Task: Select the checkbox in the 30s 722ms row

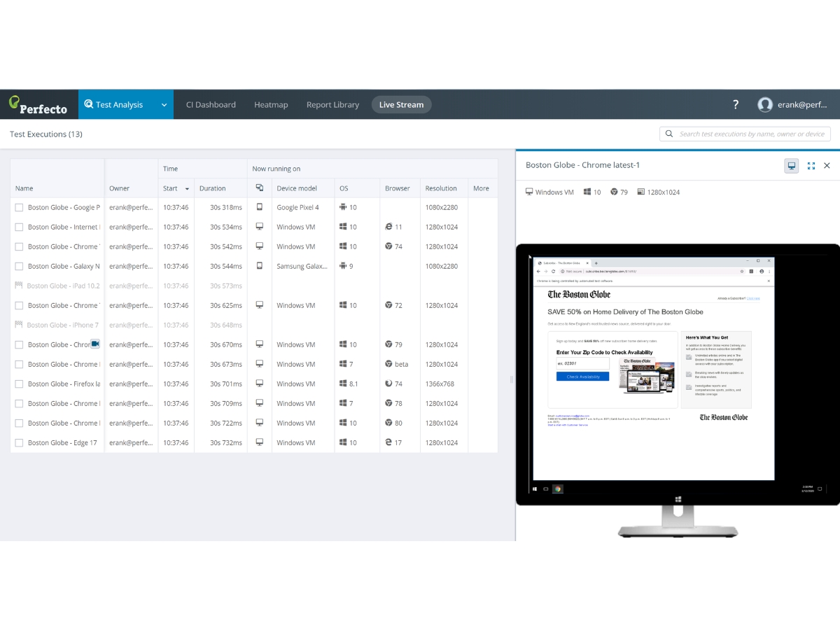Action: coord(19,423)
